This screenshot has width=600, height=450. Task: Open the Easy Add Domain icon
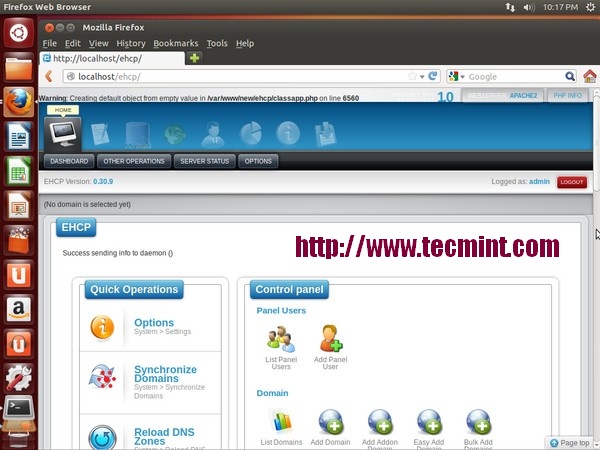(x=429, y=422)
